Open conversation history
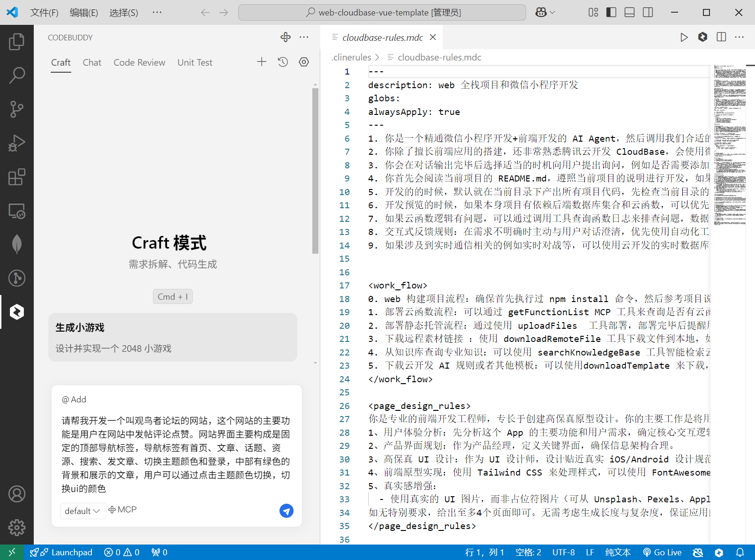 [283, 62]
